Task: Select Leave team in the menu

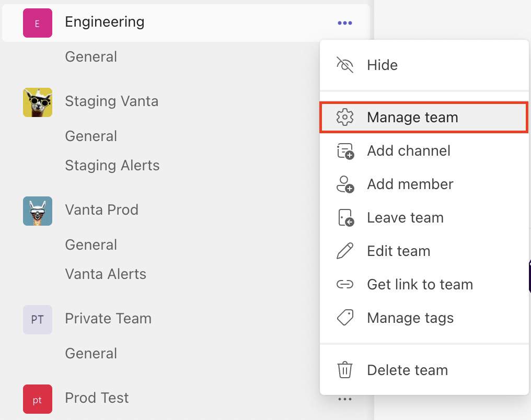Action: coord(424,218)
